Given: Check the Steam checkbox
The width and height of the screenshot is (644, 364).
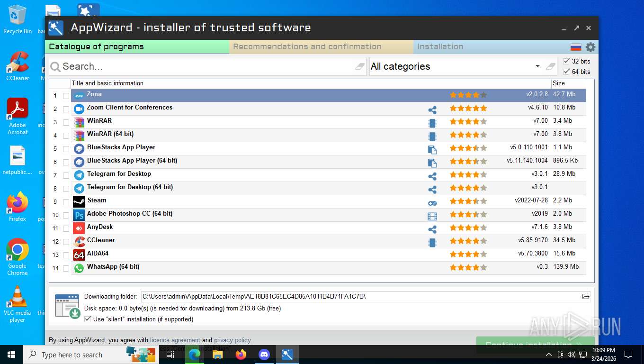Looking at the screenshot, I should (x=66, y=202).
